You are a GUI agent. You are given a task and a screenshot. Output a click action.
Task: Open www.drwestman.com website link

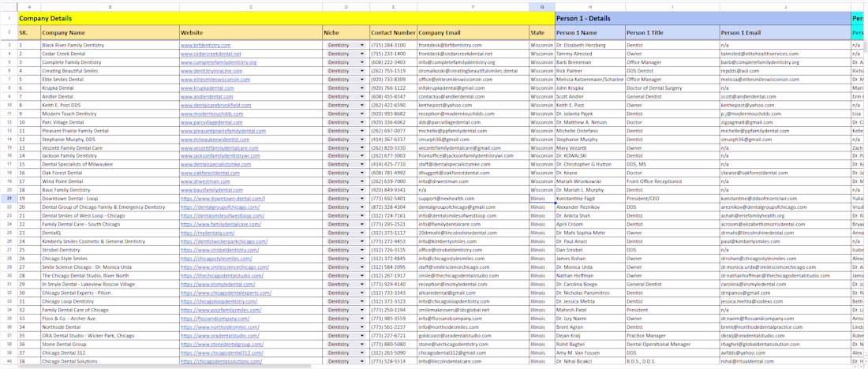(x=205, y=181)
